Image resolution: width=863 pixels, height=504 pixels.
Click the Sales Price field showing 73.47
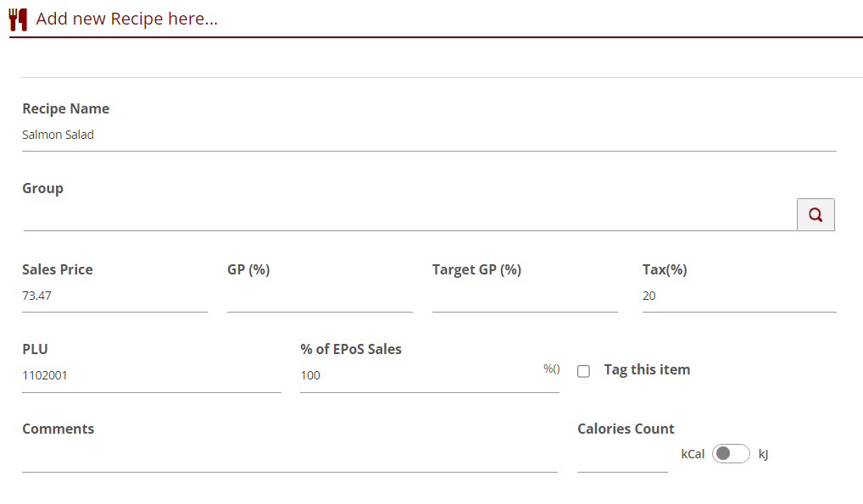[114, 296]
